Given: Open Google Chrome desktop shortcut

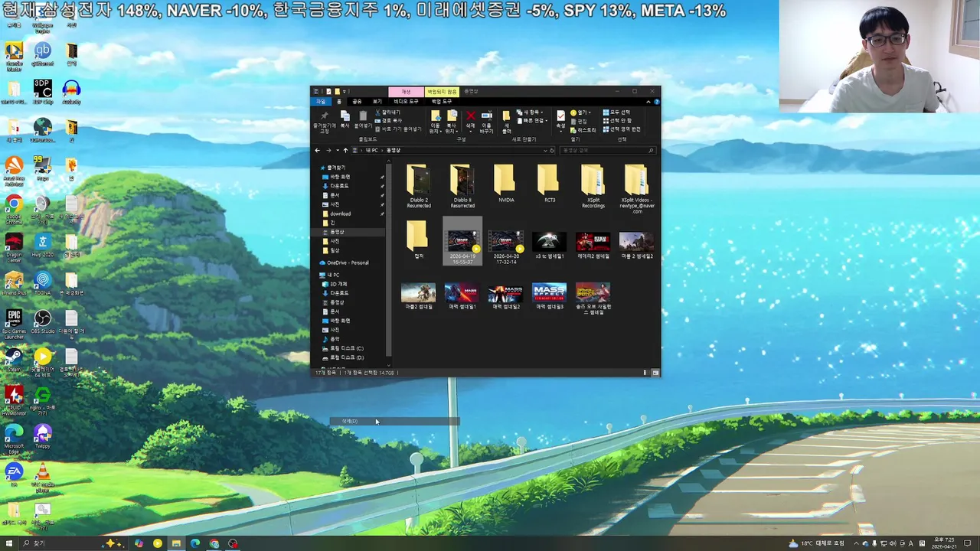Looking at the screenshot, I should pos(14,209).
